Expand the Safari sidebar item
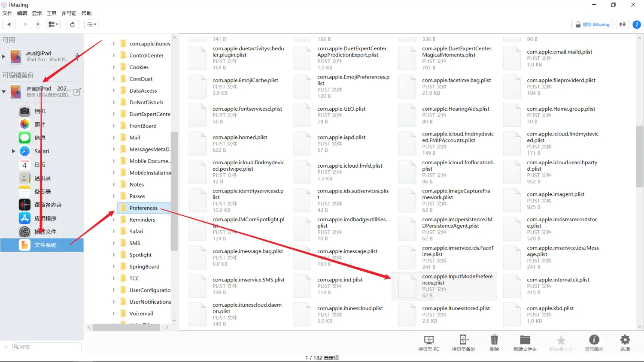Image resolution: width=644 pixels, height=362 pixels. pyautogui.click(x=13, y=151)
